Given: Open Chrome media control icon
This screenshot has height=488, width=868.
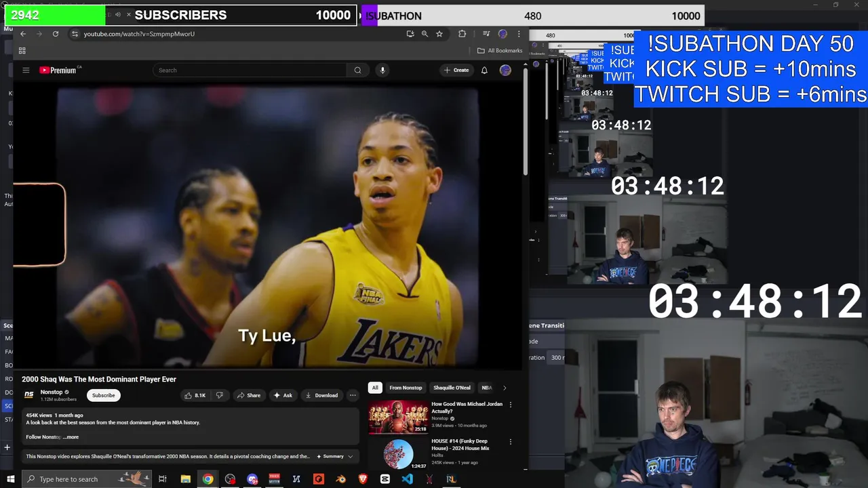Looking at the screenshot, I should 486,34.
